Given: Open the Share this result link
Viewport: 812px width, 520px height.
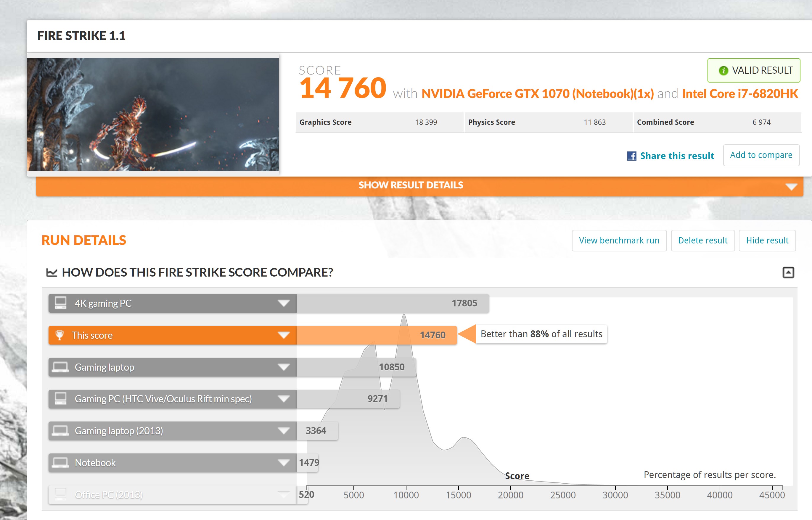Looking at the screenshot, I should coord(677,156).
